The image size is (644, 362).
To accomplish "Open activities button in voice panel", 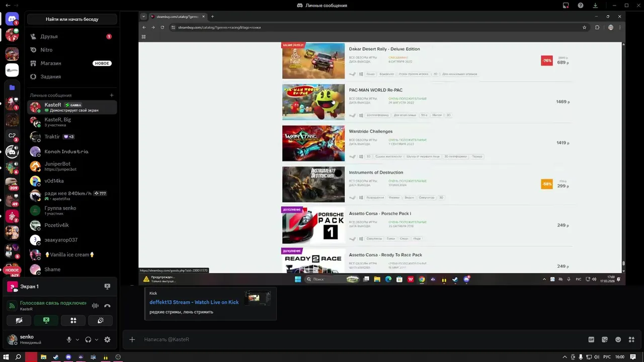I will coord(73,320).
